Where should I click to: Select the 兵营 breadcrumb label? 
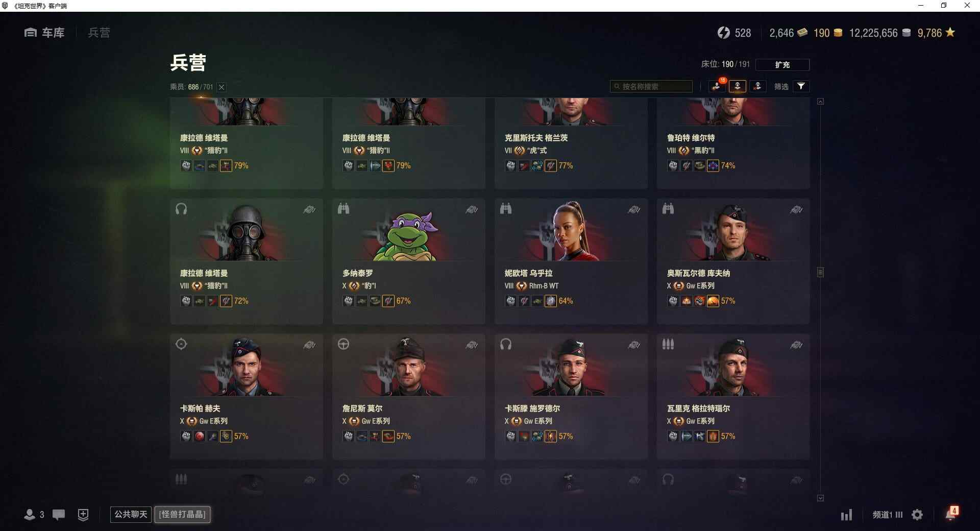tap(99, 33)
